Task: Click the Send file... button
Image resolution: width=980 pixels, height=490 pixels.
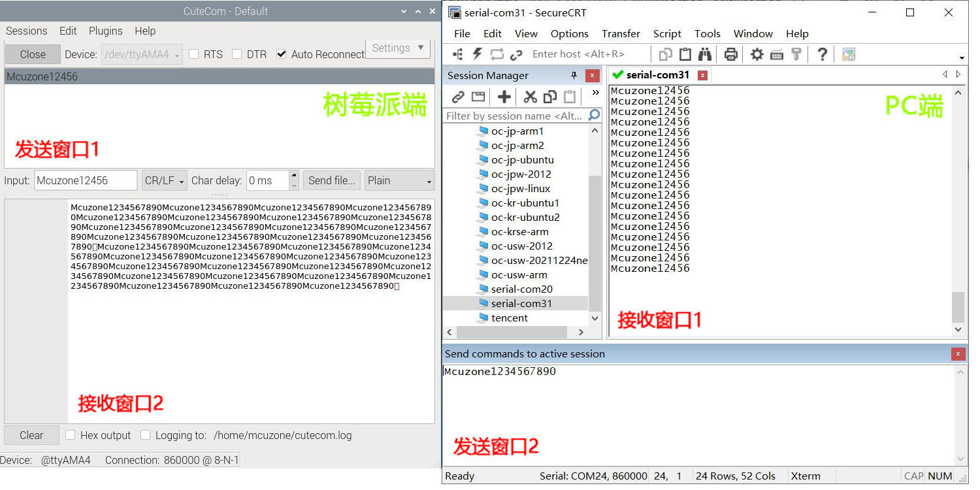Action: (332, 180)
